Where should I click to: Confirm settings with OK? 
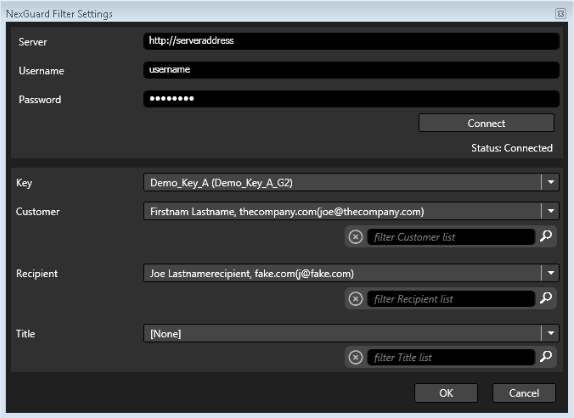tap(446, 393)
